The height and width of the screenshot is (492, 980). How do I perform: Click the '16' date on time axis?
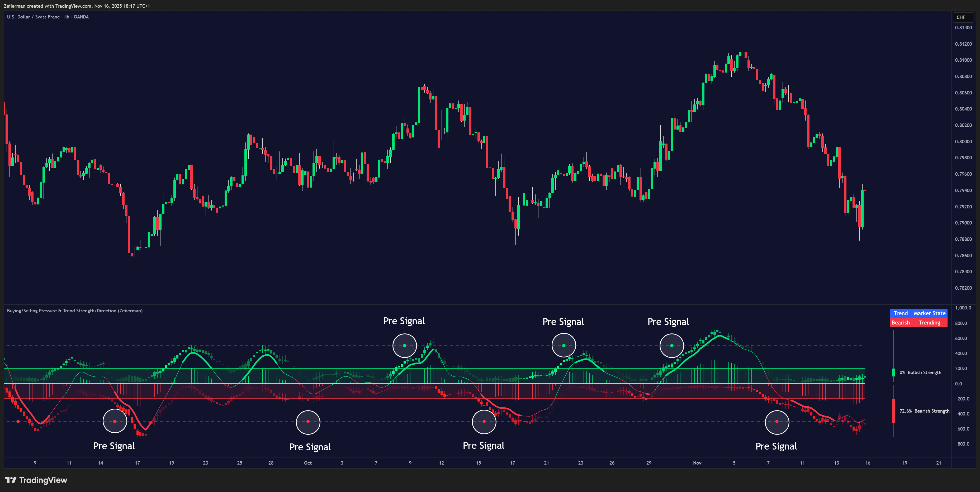[x=868, y=463]
